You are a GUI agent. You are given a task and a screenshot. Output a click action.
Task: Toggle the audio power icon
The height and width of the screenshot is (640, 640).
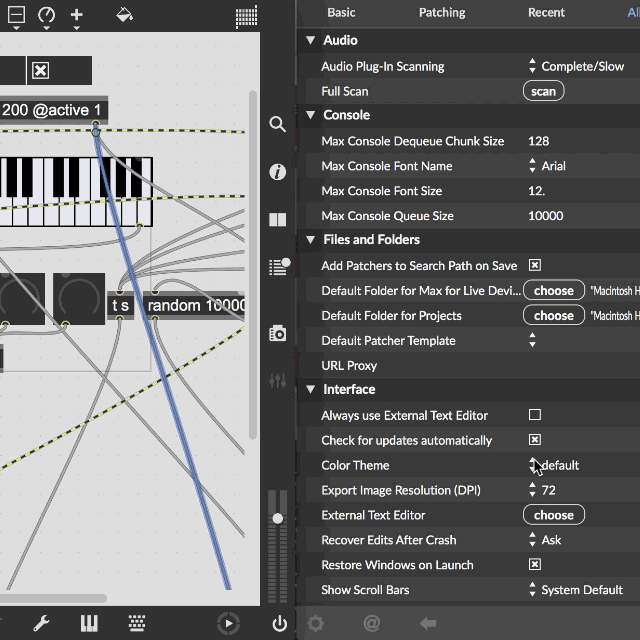pyautogui.click(x=279, y=624)
